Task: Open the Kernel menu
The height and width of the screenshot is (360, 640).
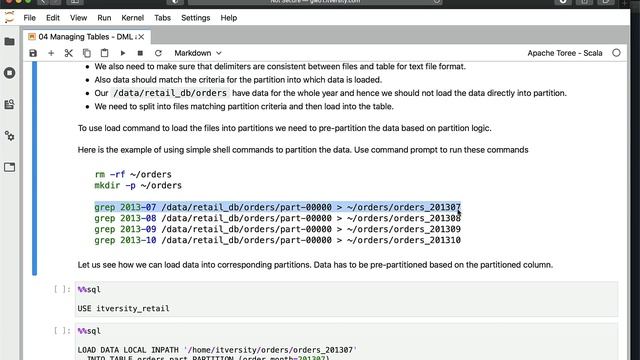Action: click(x=132, y=18)
